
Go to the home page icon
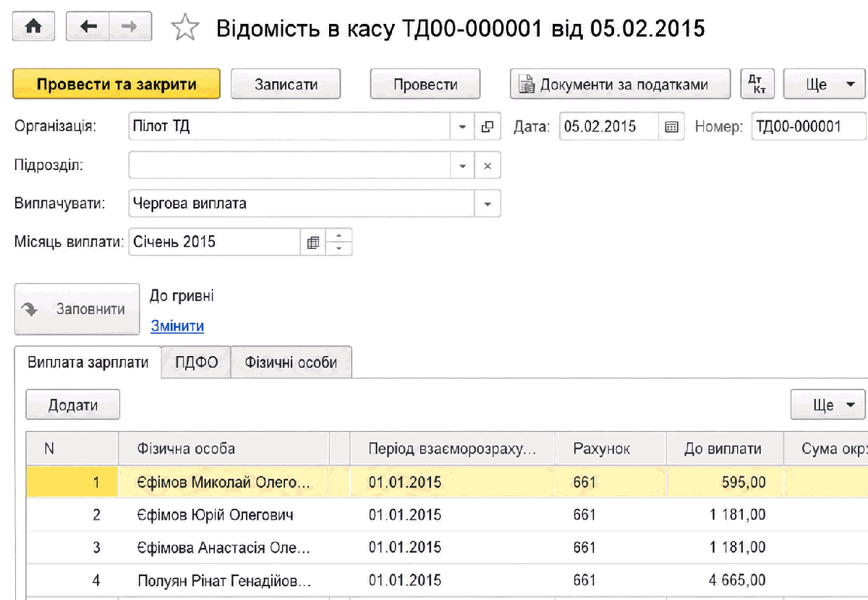click(33, 27)
